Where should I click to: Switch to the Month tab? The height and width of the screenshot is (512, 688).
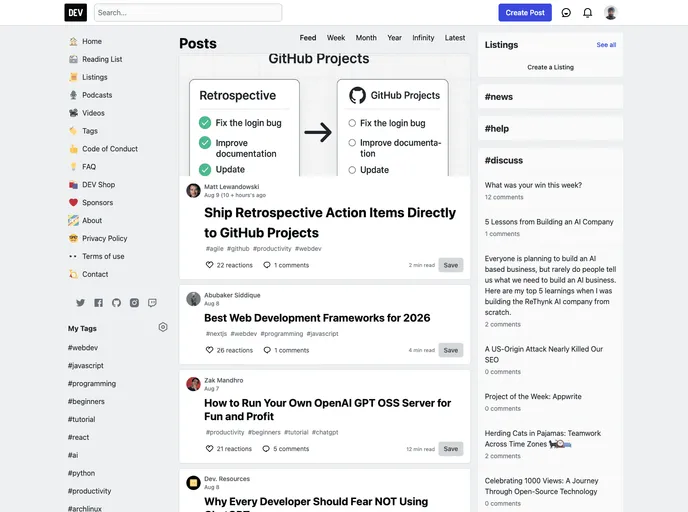(x=366, y=38)
